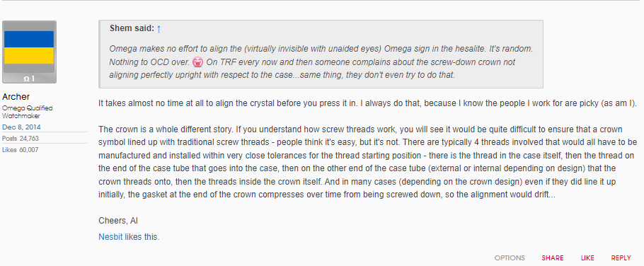Image resolution: width=644 pixels, height=266 pixels.
Task: Click the tongue-out emoji in the quoted text
Action: coord(196,63)
